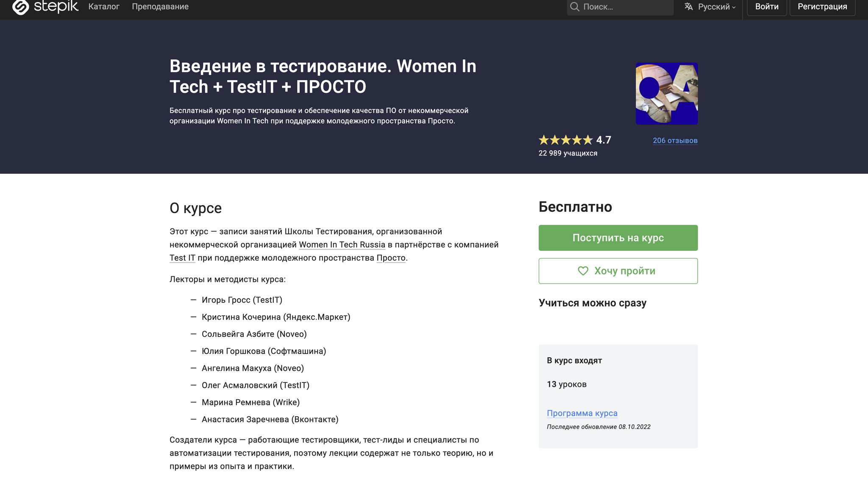The height and width of the screenshot is (484, 868).
Task: Click the search magnifier icon
Action: point(574,7)
